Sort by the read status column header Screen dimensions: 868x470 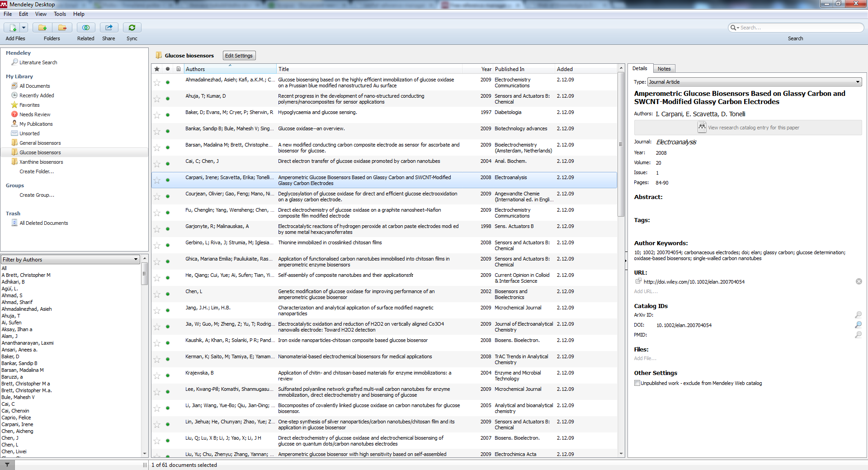tap(168, 69)
